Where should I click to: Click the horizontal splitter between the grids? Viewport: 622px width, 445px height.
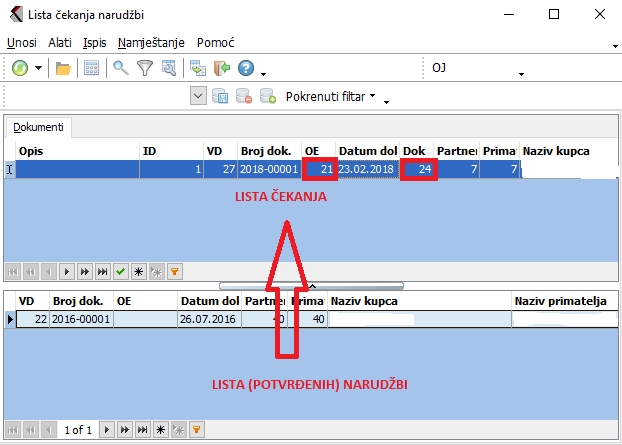(311, 285)
